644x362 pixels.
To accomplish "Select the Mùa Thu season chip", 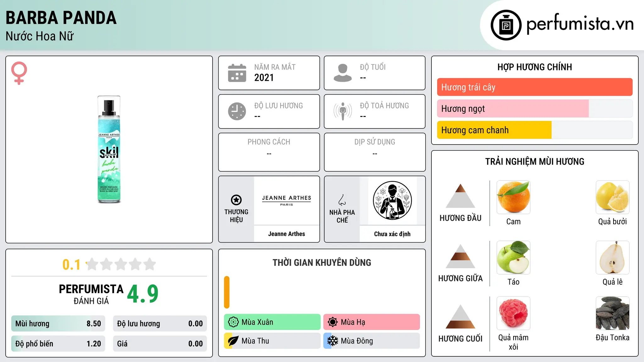I will 272,341.
